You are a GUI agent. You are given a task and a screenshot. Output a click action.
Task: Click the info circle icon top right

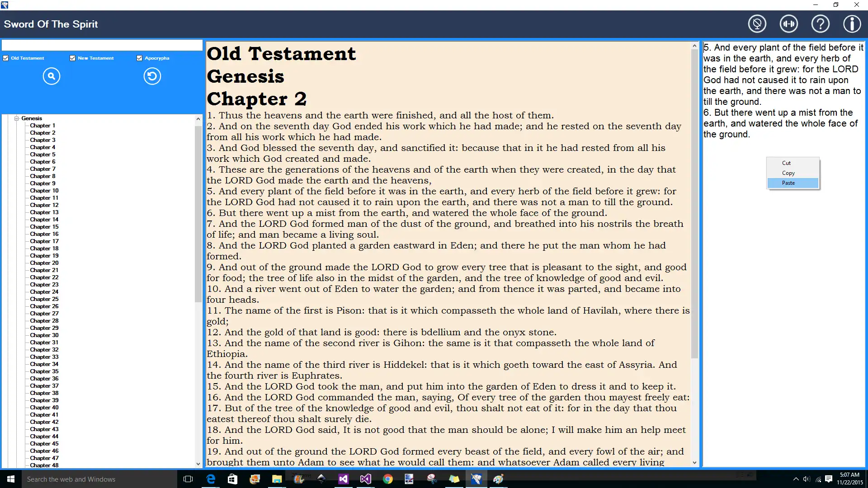pos(852,24)
